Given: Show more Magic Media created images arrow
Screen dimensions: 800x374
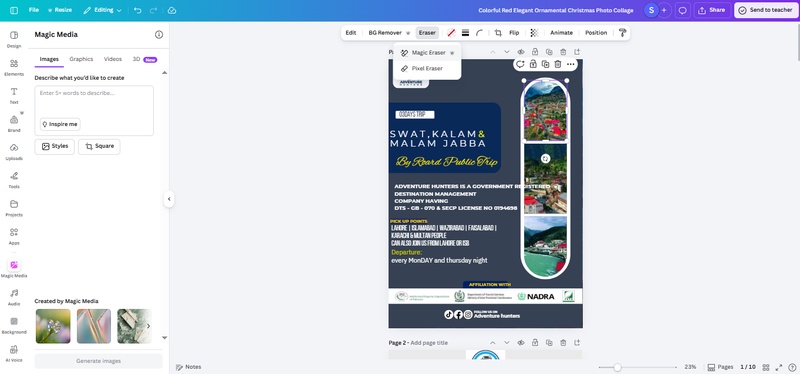Looking at the screenshot, I should 148,326.
